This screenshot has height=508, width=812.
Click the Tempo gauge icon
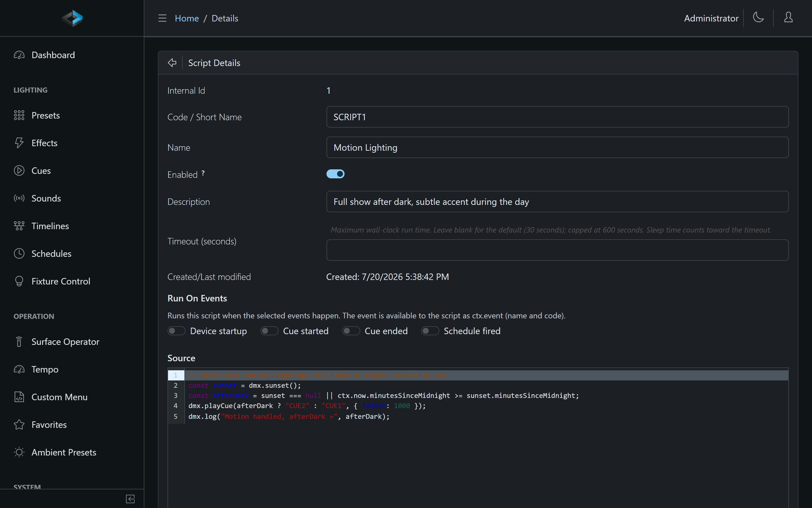point(19,369)
